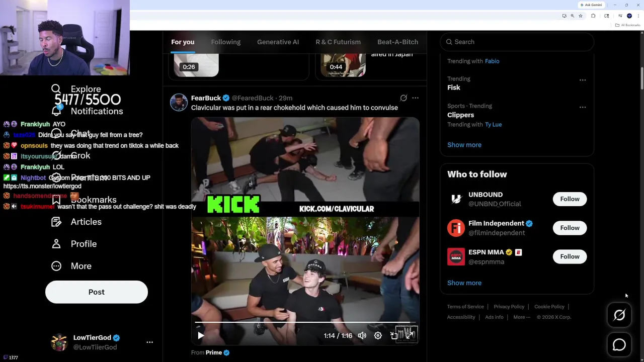644x362 pixels.
Task: Click Show more under Who to follow
Action: [x=464, y=283]
